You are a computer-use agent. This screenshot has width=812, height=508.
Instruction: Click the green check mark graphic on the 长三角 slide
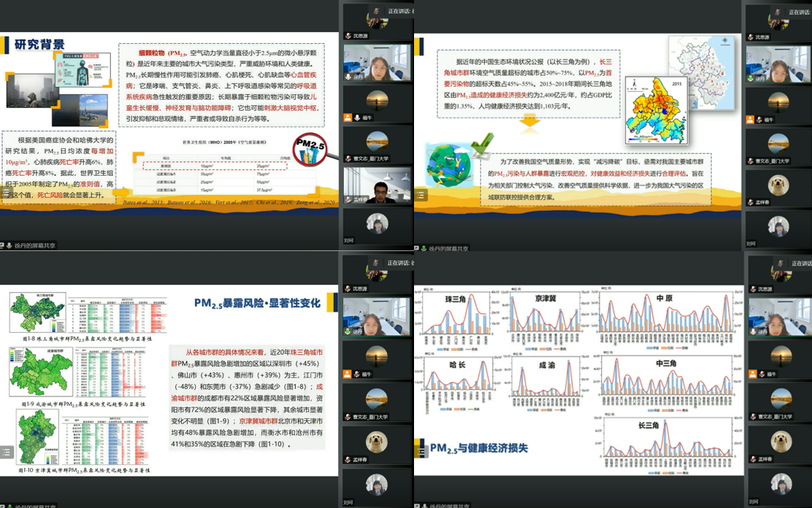(x=482, y=145)
